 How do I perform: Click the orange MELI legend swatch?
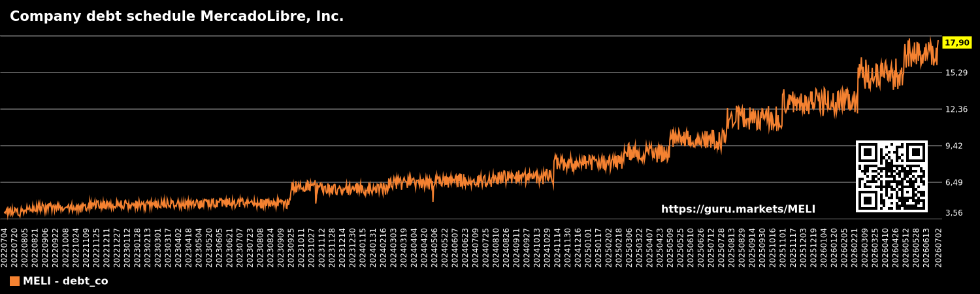[14, 281]
